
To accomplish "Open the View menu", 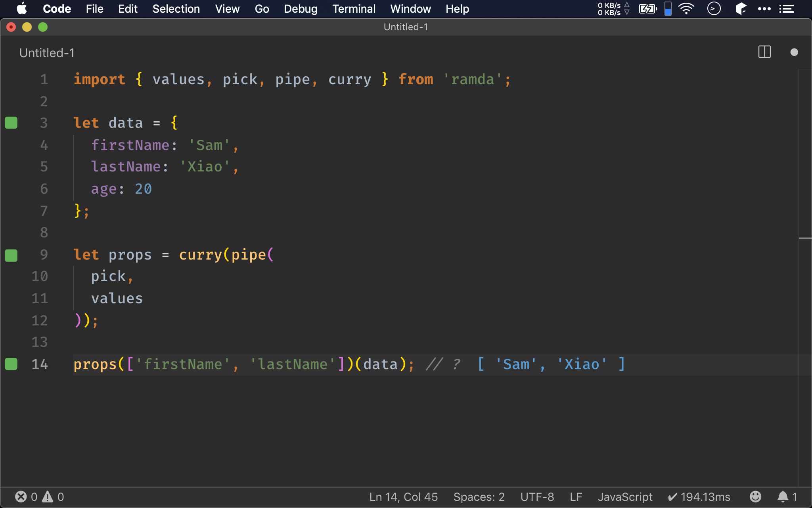I will [x=227, y=9].
